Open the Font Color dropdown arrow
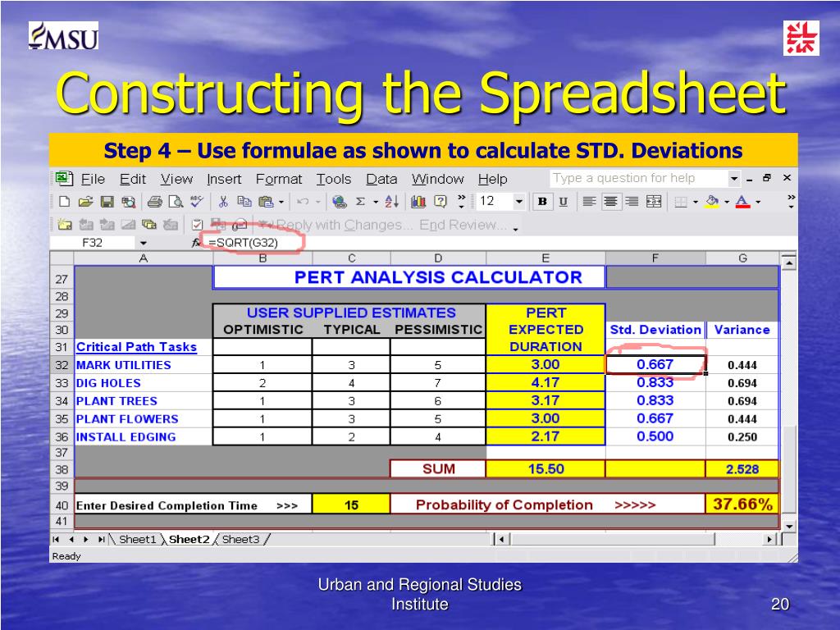This screenshot has width=840, height=630. (758, 203)
